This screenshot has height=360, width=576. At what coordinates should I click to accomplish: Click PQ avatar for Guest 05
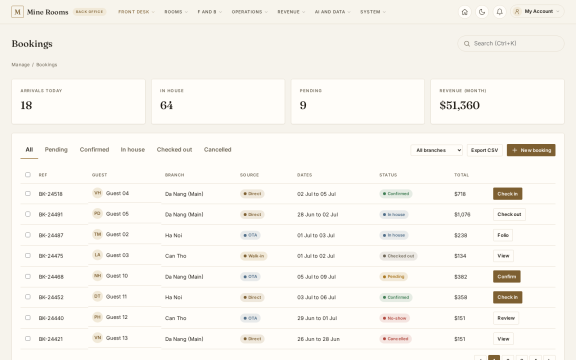click(97, 213)
